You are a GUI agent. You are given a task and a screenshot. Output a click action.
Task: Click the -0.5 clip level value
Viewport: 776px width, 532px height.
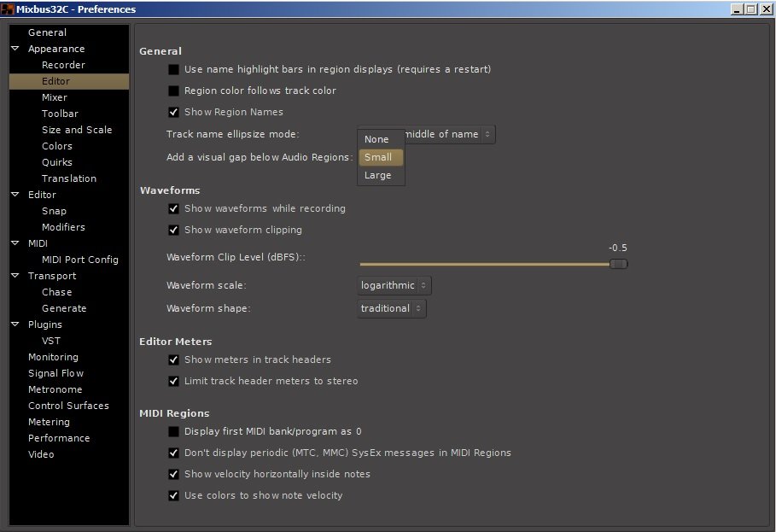[x=617, y=248]
